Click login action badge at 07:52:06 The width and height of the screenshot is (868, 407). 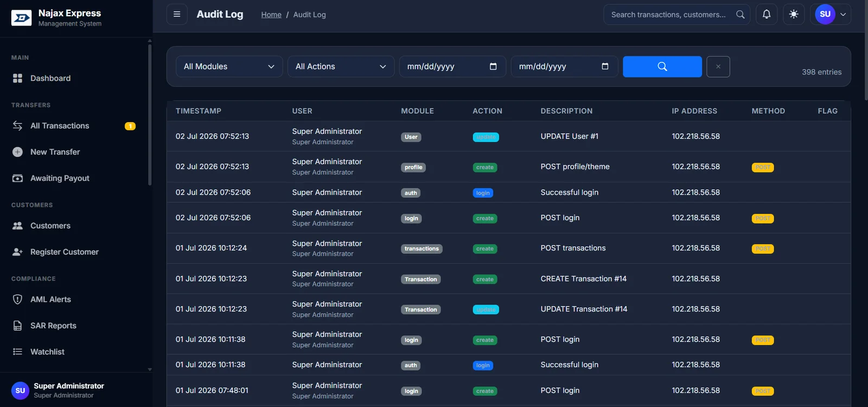coord(483,193)
